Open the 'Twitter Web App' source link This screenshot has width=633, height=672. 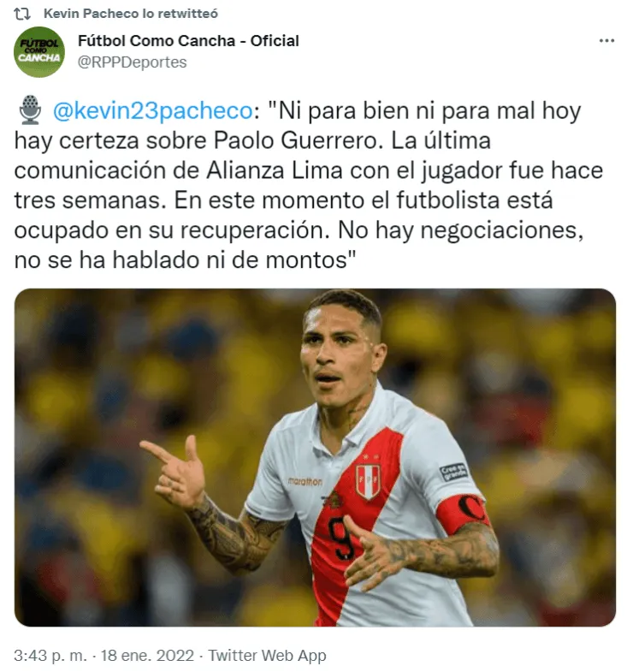click(267, 655)
